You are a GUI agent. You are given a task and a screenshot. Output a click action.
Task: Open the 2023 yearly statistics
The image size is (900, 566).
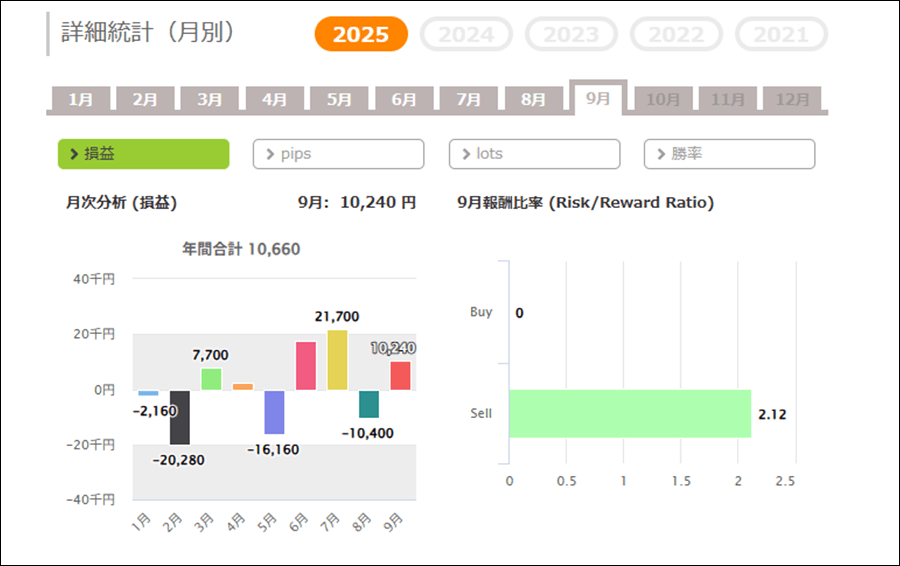(571, 35)
